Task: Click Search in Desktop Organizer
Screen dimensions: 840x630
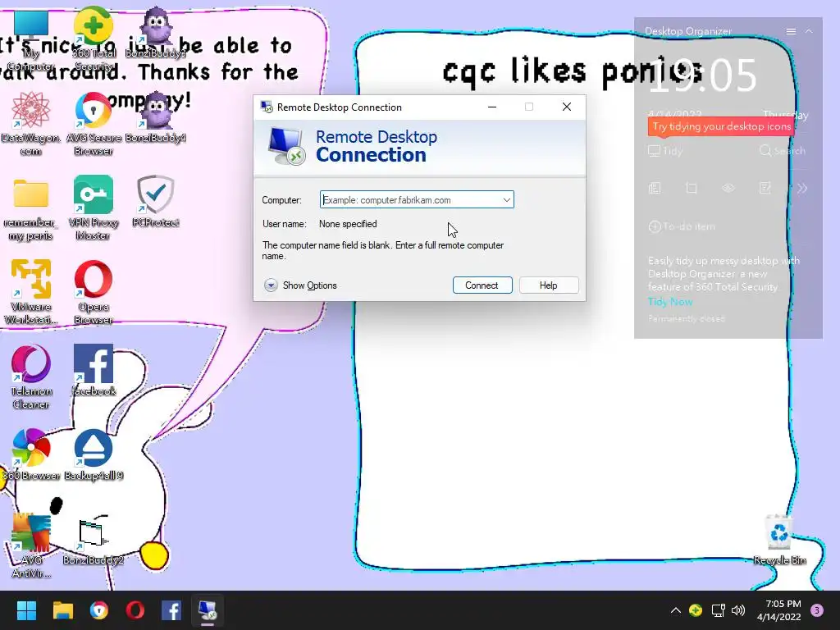Action: tap(783, 151)
